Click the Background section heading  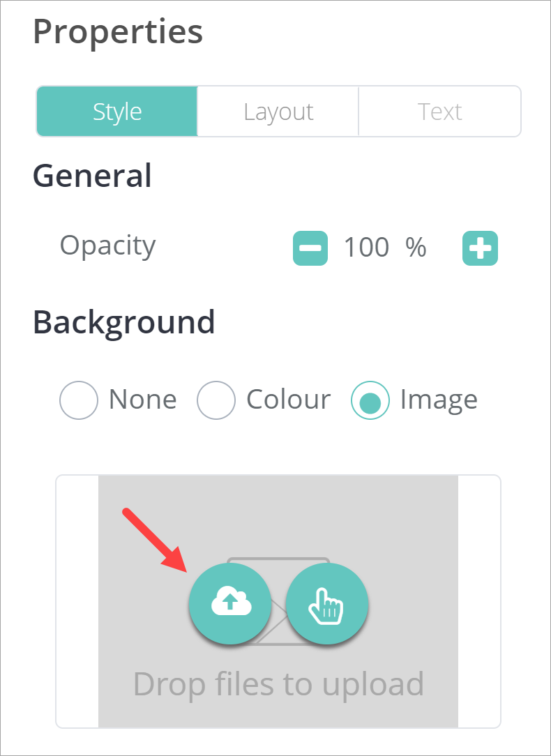coord(123,322)
